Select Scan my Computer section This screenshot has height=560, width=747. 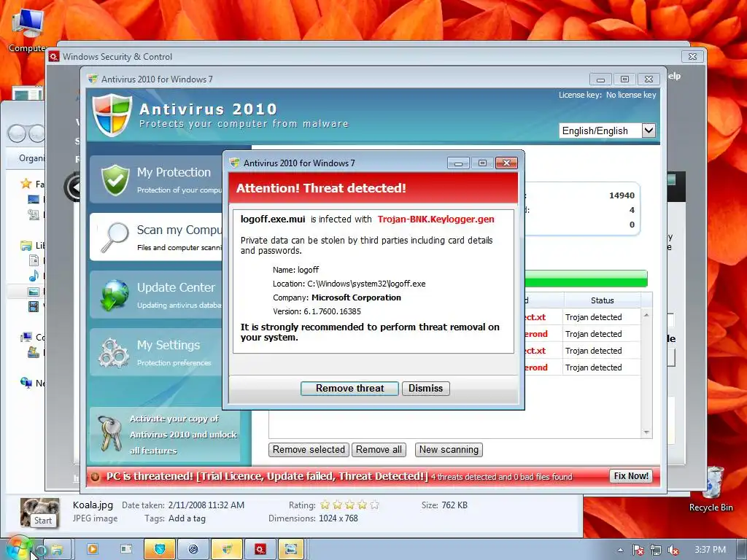click(158, 237)
